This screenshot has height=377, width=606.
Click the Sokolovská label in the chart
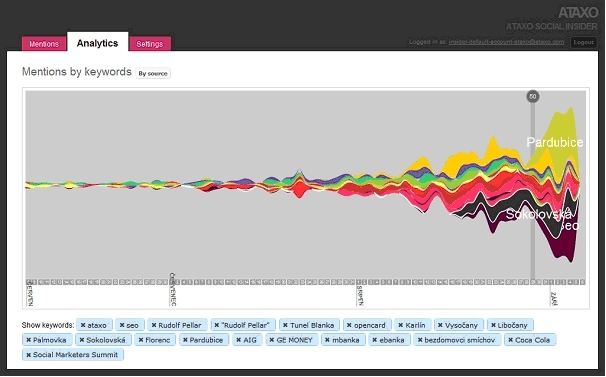click(x=538, y=214)
